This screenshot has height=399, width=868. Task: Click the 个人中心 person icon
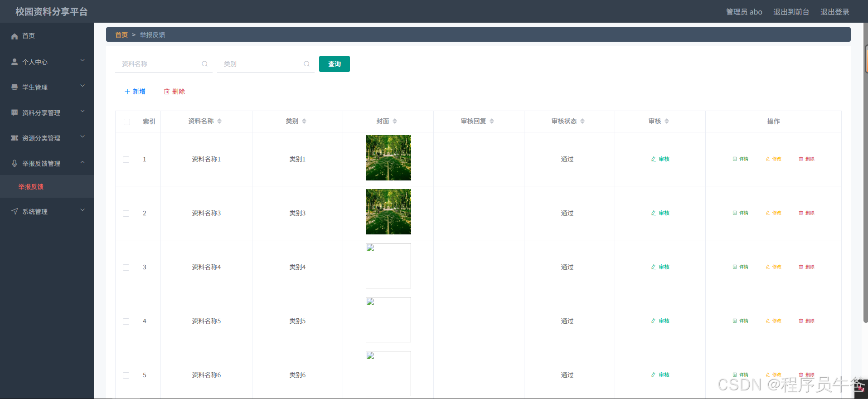click(x=15, y=62)
